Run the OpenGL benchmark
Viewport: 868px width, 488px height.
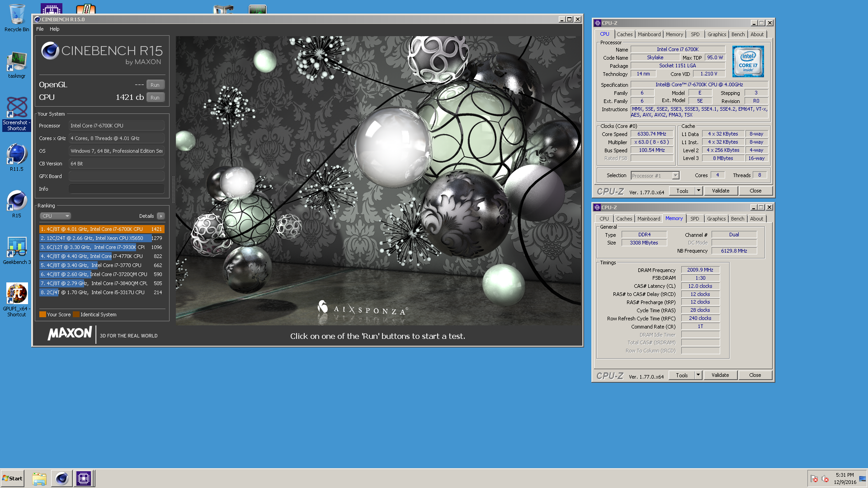pyautogui.click(x=155, y=85)
